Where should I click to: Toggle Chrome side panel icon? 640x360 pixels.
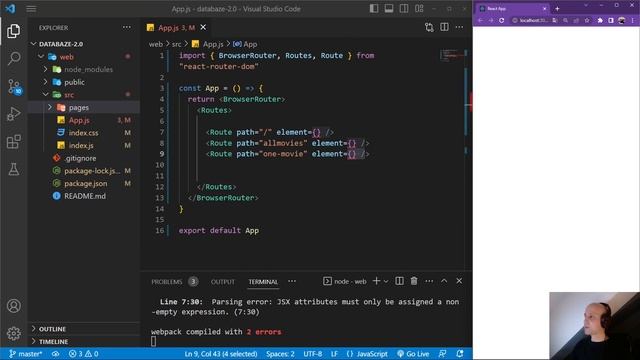611,20
